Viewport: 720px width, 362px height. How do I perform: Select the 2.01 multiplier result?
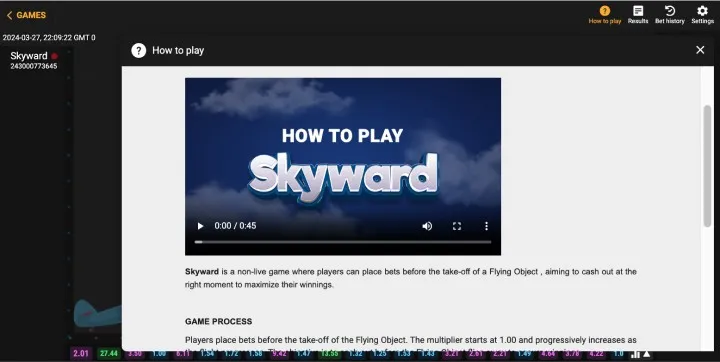pos(81,353)
